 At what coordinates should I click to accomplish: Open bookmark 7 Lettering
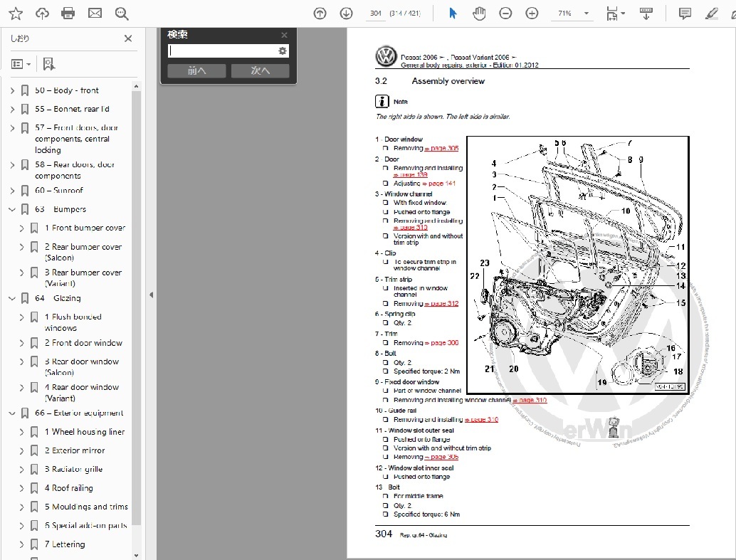click(x=65, y=544)
